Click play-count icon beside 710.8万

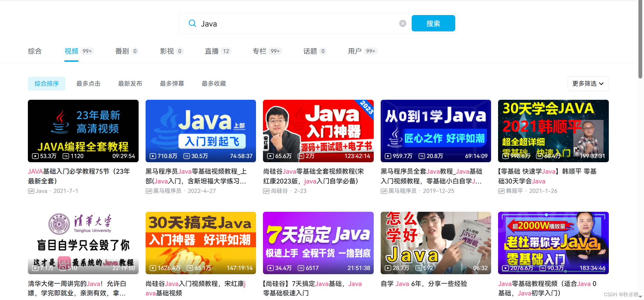153,156
